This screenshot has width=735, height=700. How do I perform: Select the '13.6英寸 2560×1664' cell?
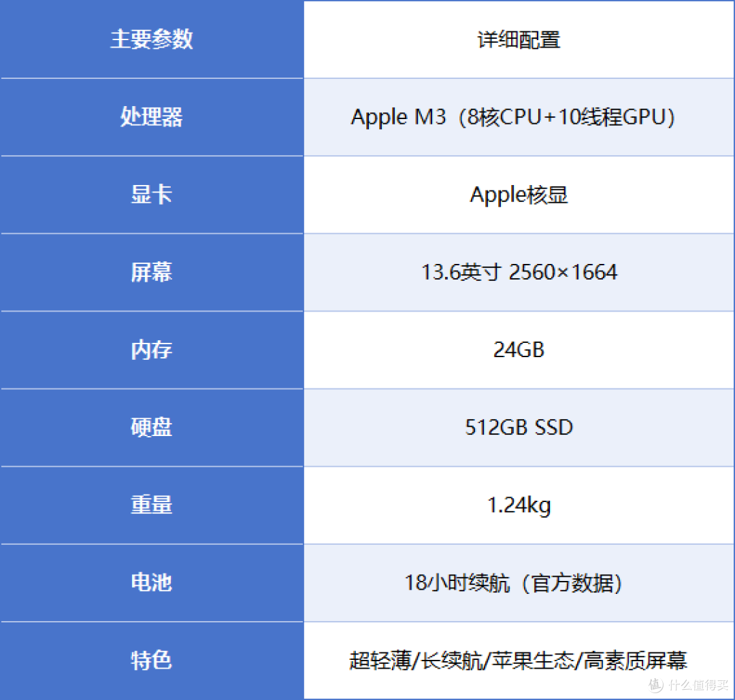519,273
